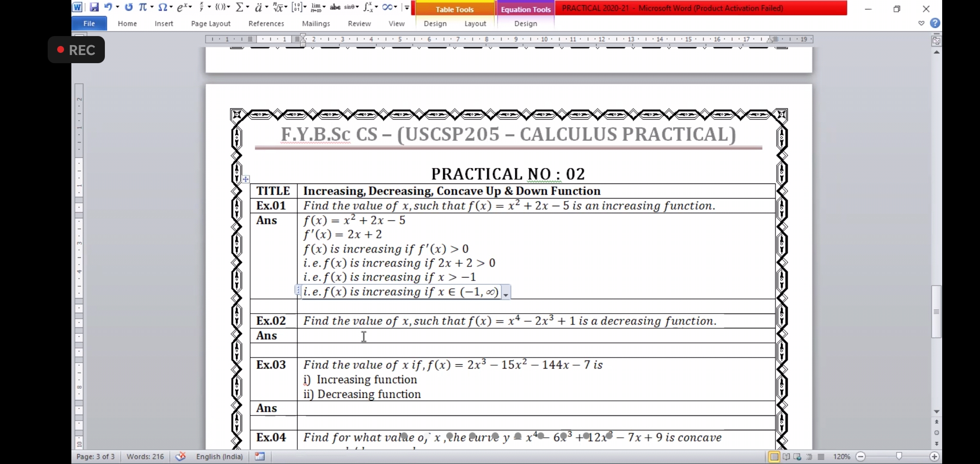This screenshot has width=980, height=464.
Task: Insert the pi equation symbol
Action: pos(142,7)
